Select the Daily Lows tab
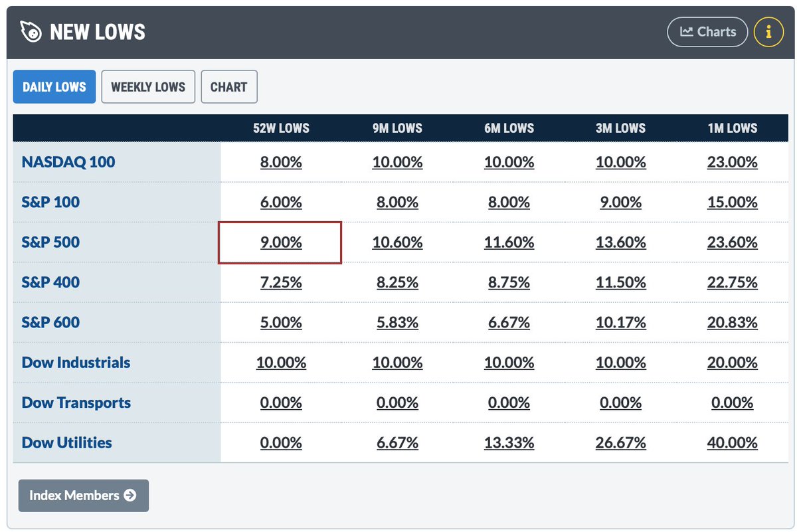The height and width of the screenshot is (532, 797). [54, 87]
